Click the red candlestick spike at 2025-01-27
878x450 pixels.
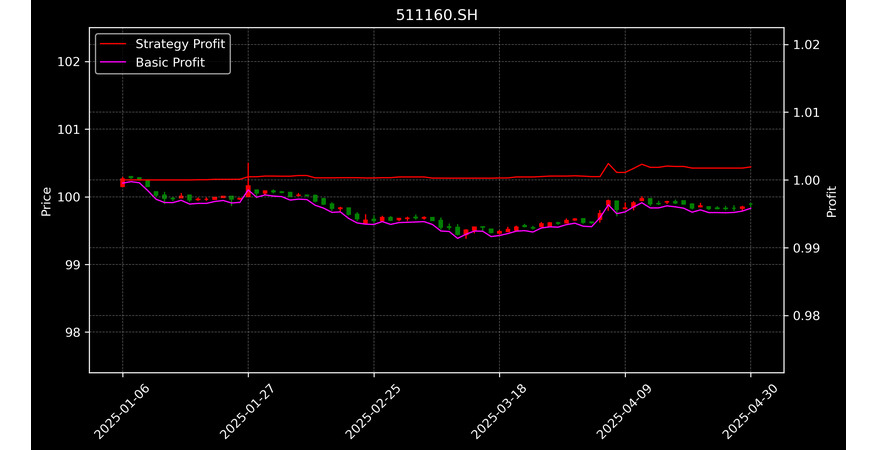[248, 180]
